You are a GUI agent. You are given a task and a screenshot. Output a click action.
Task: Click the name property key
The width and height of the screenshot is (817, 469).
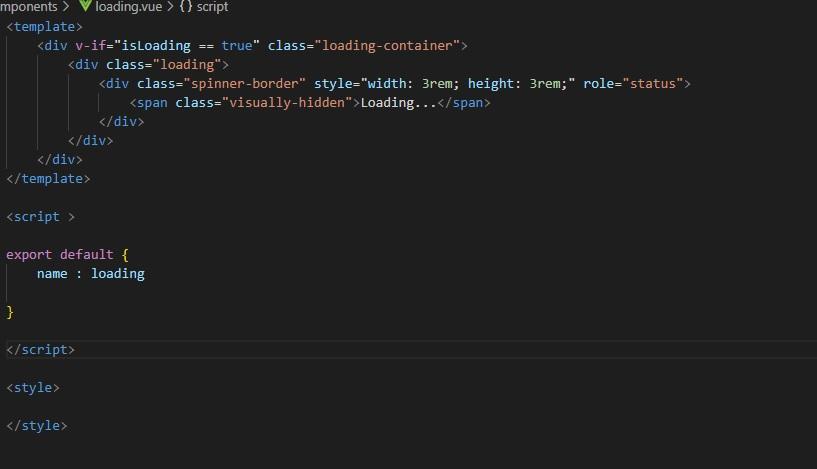pos(52,274)
